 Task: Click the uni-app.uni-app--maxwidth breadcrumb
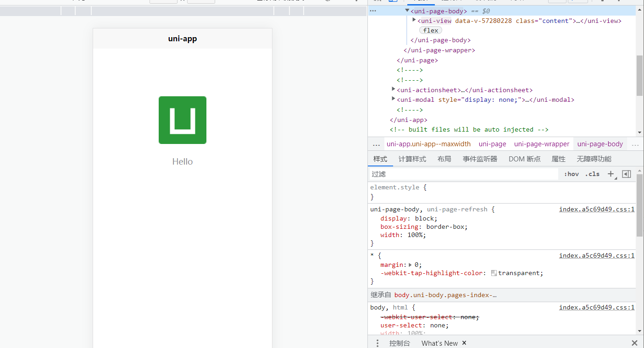click(x=428, y=144)
